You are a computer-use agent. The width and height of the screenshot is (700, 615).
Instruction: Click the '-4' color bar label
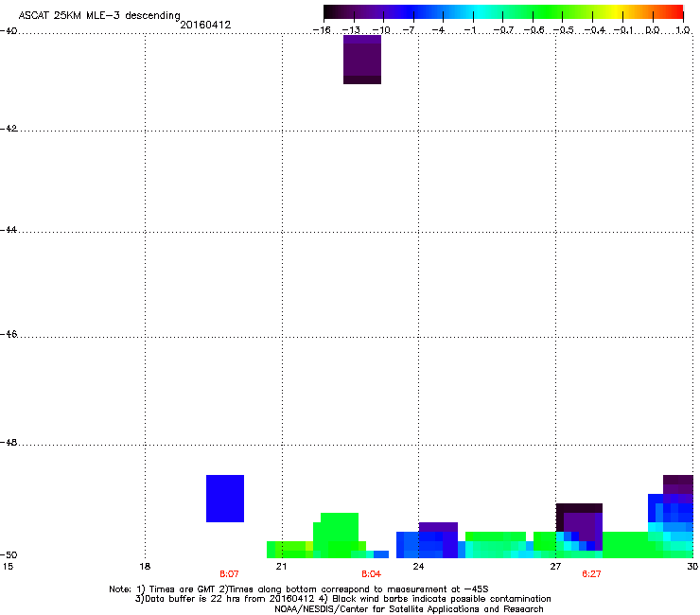439,30
